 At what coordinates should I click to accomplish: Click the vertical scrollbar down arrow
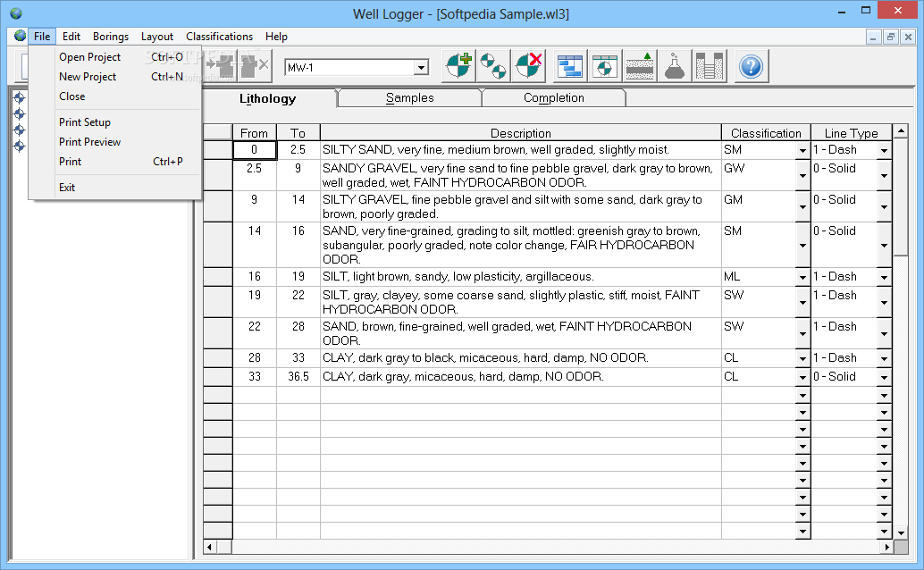point(901,532)
